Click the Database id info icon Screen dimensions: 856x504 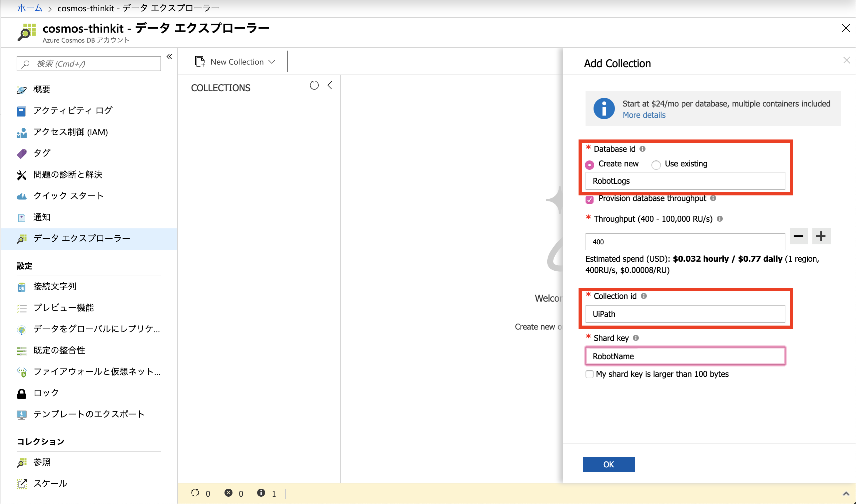pos(642,149)
